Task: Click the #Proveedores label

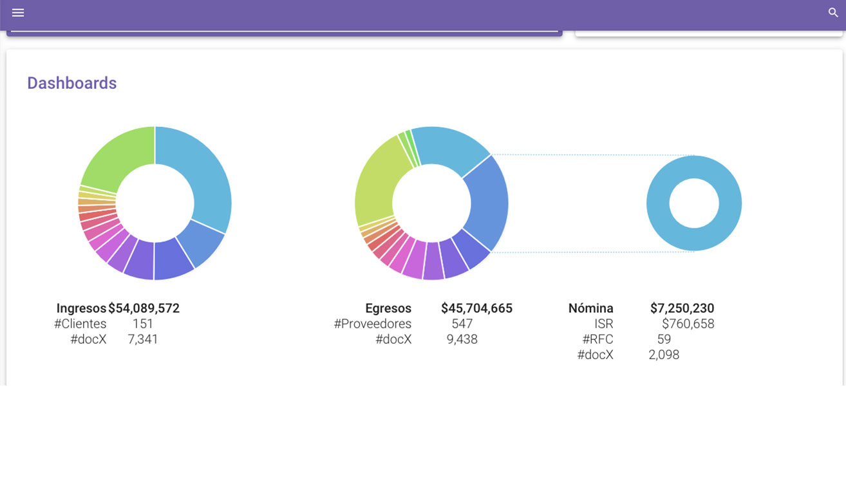Action: (373, 324)
